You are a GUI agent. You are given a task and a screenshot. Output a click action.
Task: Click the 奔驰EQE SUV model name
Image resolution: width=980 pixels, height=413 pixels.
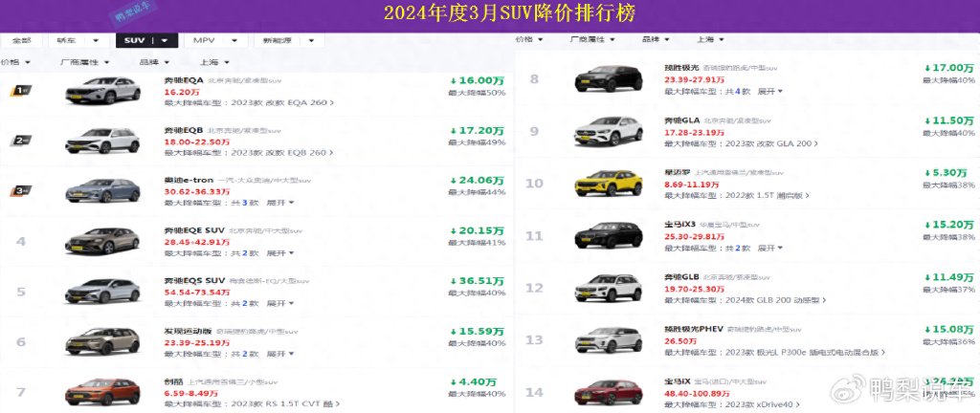[x=193, y=230]
